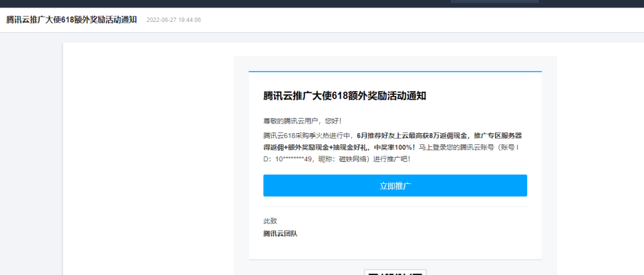Click the email heading 腾讯云推广大使618额外奖励活动通知
The image size is (644, 275).
(x=345, y=96)
